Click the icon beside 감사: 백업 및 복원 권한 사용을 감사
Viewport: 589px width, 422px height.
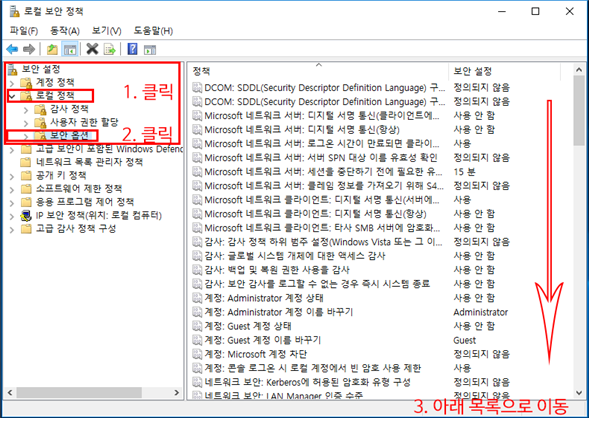197,270
